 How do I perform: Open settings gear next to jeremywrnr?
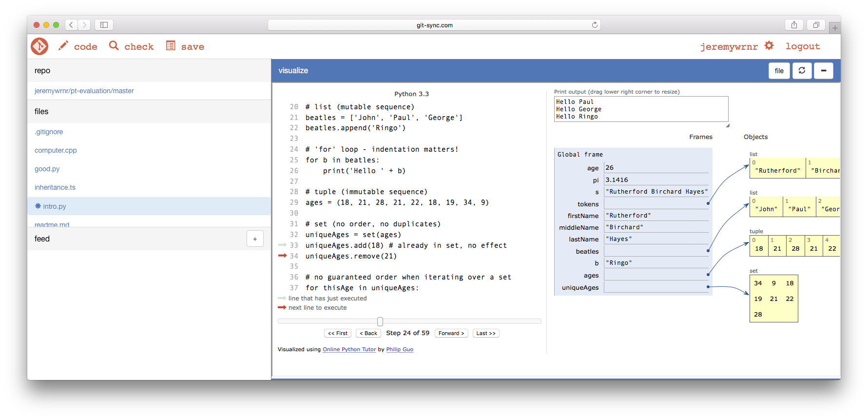pyautogui.click(x=769, y=45)
